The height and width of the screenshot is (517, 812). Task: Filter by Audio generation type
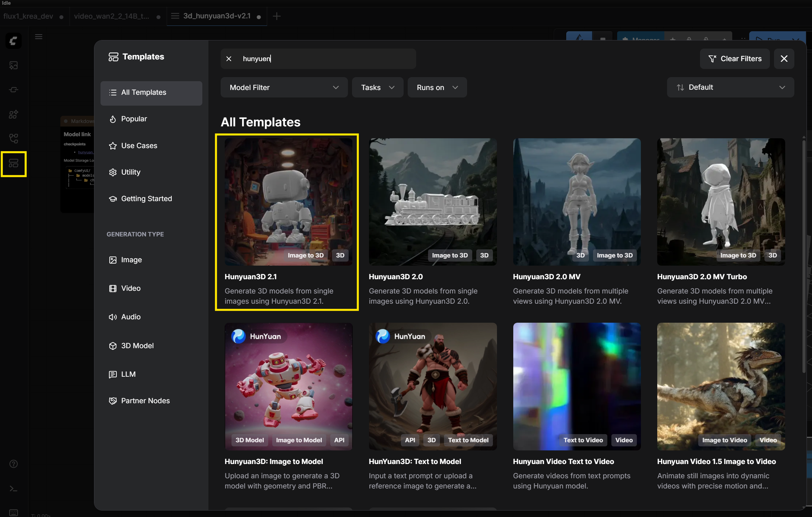[x=151, y=317]
